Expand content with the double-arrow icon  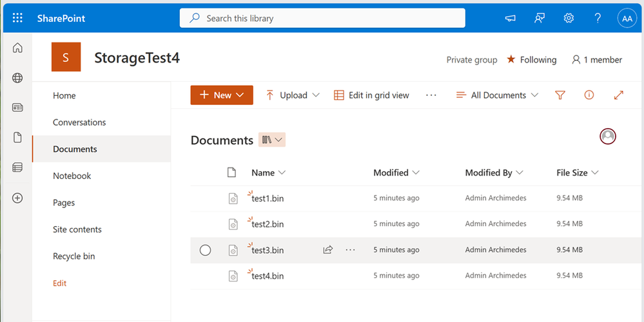pos(618,95)
